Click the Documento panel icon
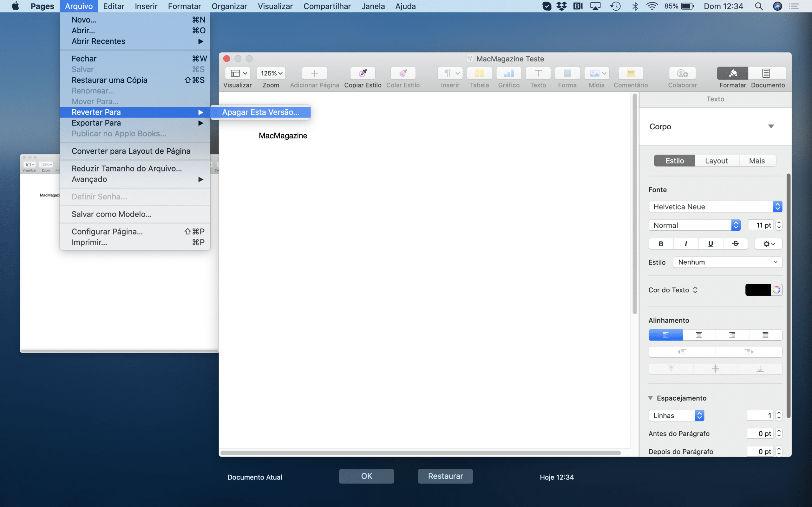This screenshot has height=507, width=812. [x=766, y=73]
